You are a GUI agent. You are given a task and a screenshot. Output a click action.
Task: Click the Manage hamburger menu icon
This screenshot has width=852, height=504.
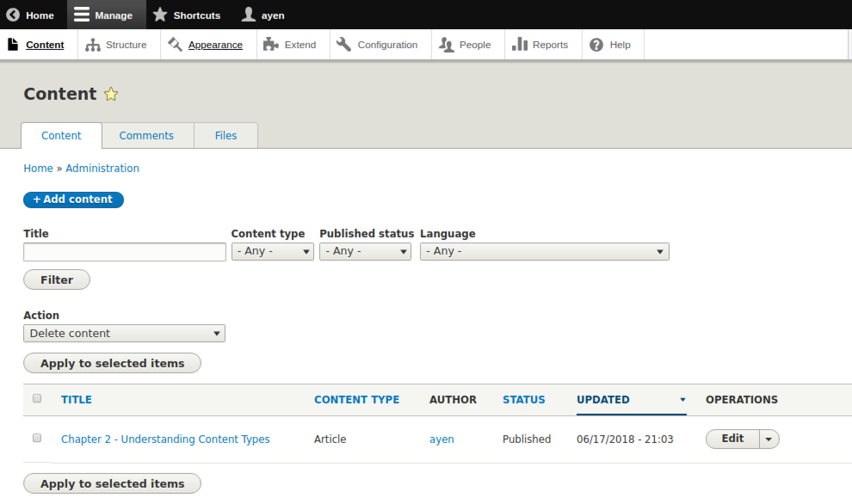pos(81,15)
